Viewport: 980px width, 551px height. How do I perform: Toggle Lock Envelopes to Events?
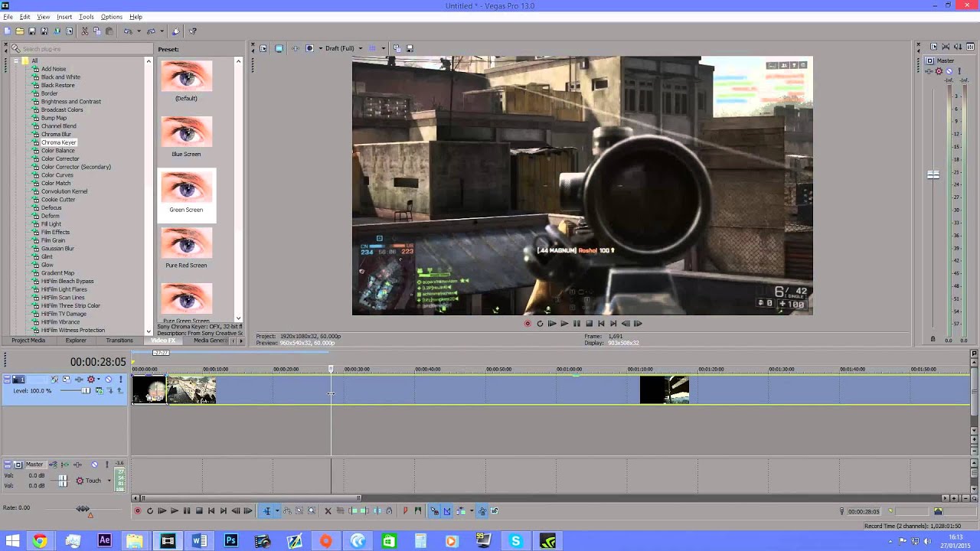pyautogui.click(x=482, y=510)
